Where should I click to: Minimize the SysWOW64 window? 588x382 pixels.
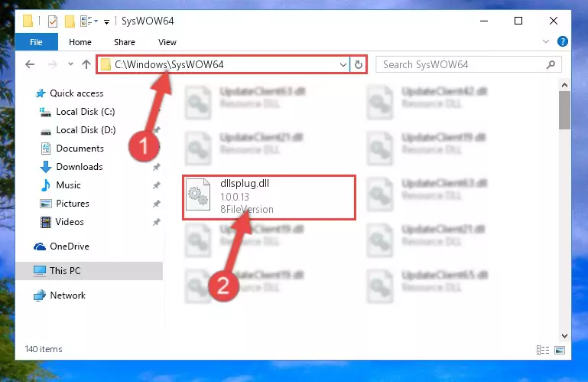coord(484,21)
